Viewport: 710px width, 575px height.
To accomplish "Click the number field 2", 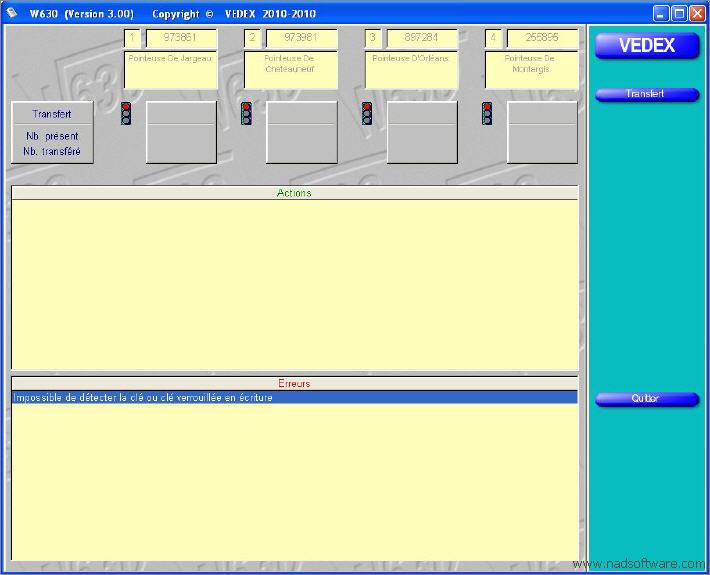I will tap(252, 38).
